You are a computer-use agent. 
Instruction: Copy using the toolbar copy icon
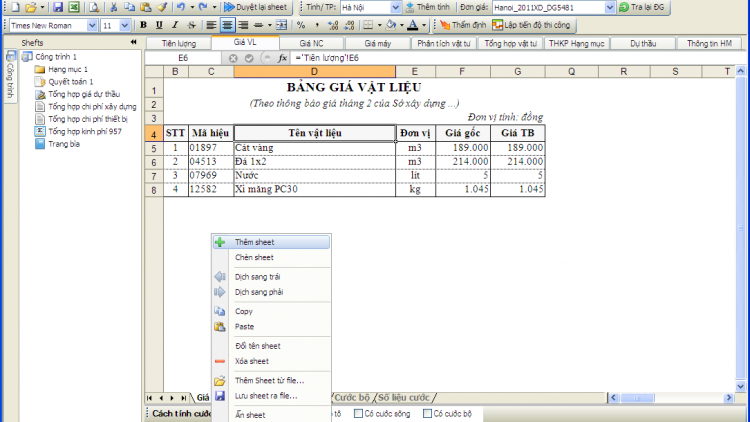coord(129,7)
